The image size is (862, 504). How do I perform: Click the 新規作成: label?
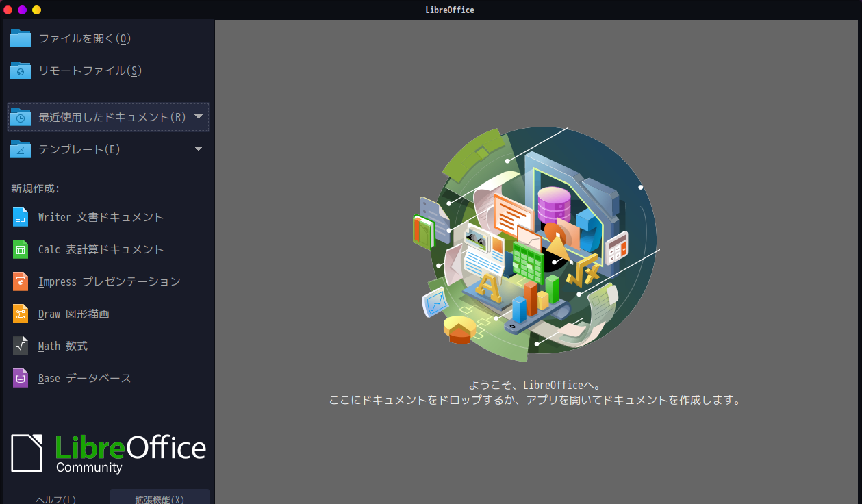pyautogui.click(x=36, y=188)
